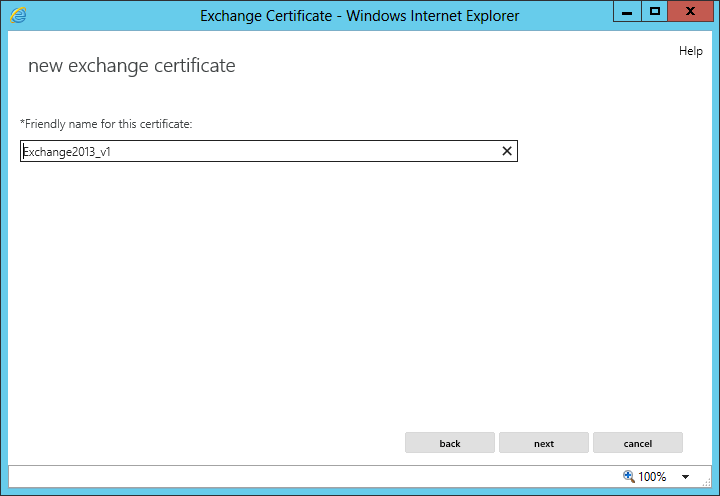Minimize the Exchange Certificate window
This screenshot has width=720, height=496.
pos(627,11)
